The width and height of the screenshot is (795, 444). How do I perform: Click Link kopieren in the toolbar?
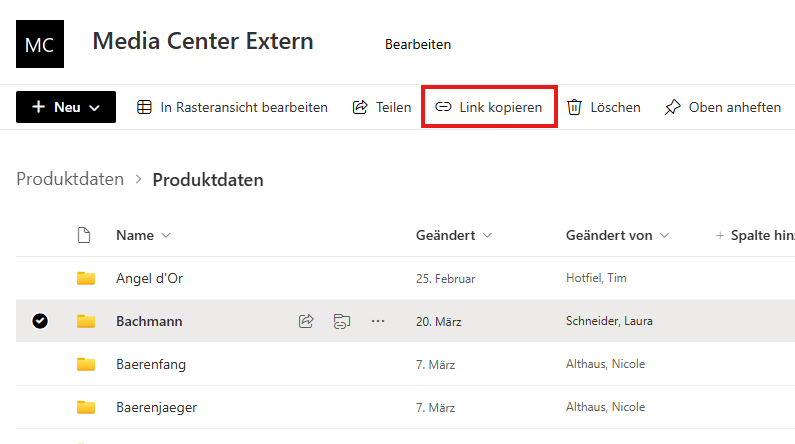[489, 107]
